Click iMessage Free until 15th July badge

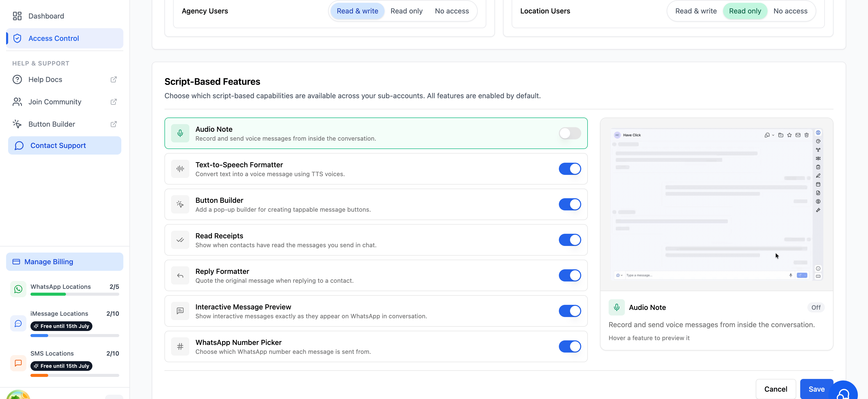click(61, 326)
